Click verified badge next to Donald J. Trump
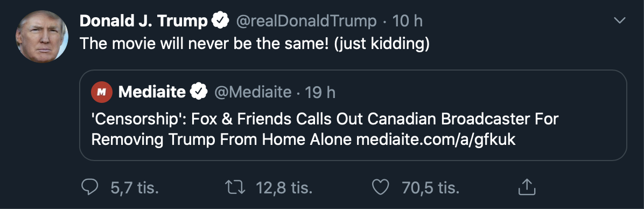Viewport: 644px width, 209px height. pos(220,20)
